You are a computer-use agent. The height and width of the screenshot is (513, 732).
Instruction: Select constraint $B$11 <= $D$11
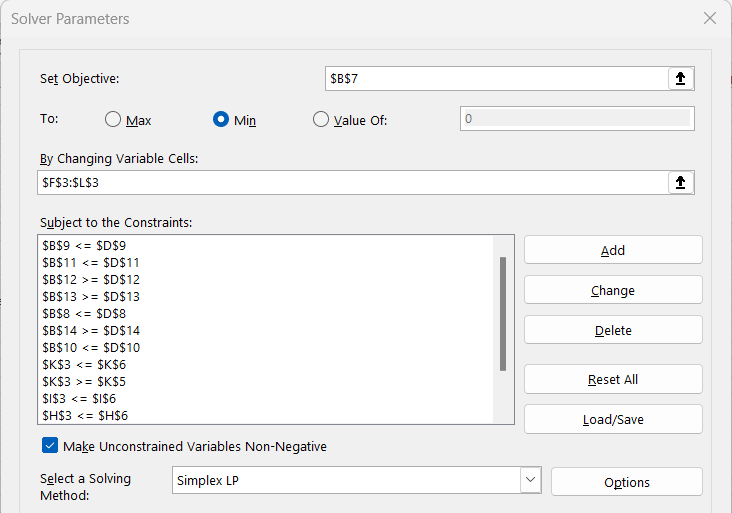(91, 262)
